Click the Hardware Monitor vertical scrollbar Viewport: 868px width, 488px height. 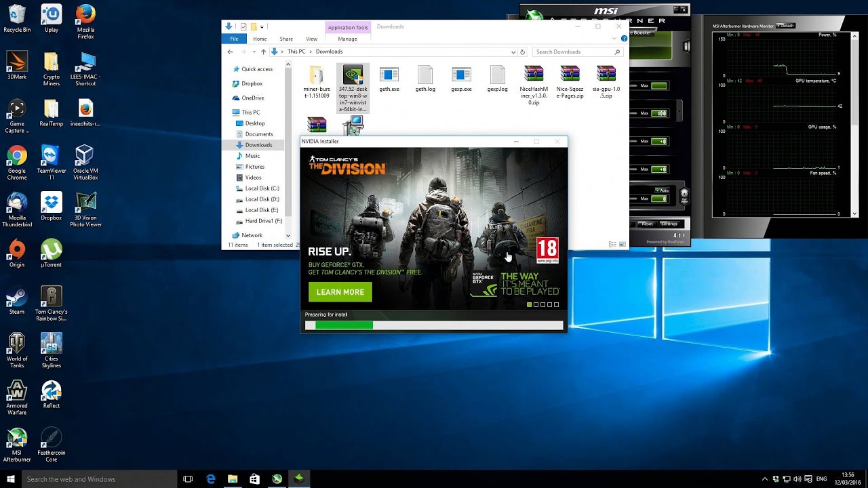(854, 124)
